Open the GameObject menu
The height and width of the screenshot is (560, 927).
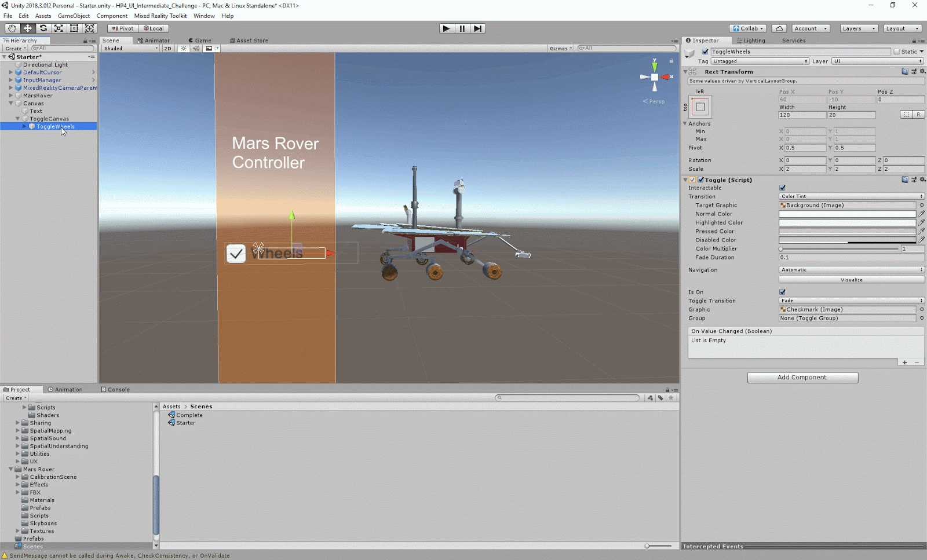74,16
